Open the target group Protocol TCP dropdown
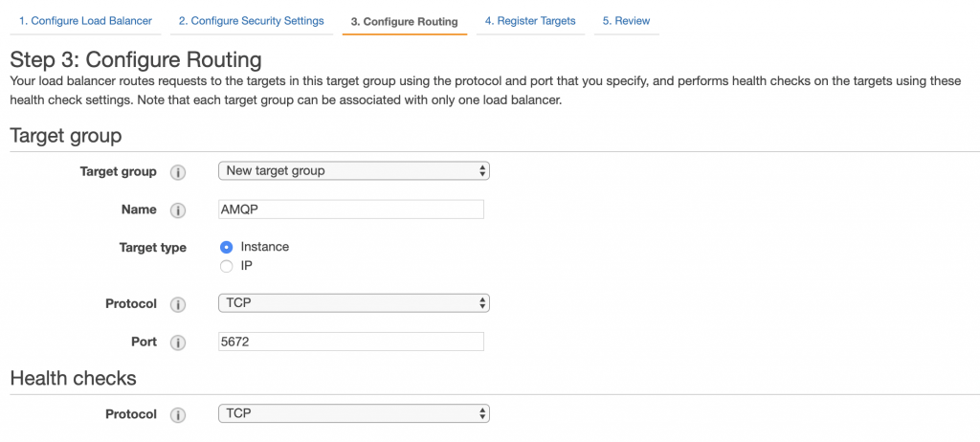Image resolution: width=980 pixels, height=442 pixels. point(354,303)
